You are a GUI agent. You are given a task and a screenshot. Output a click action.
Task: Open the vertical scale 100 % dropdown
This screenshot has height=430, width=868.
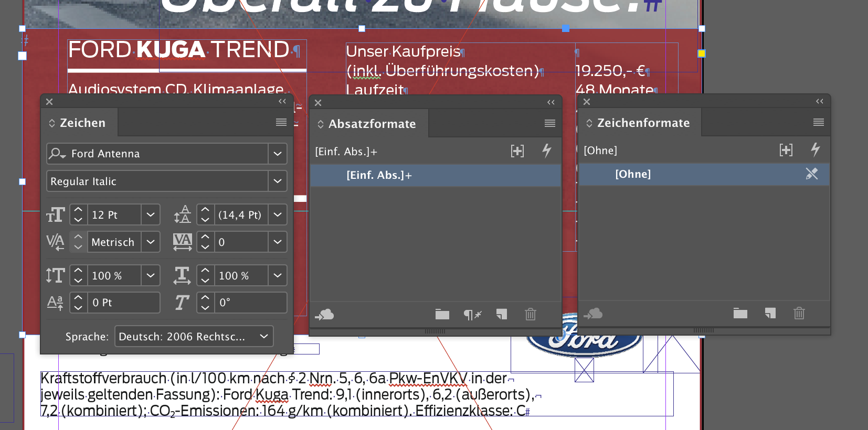click(151, 275)
